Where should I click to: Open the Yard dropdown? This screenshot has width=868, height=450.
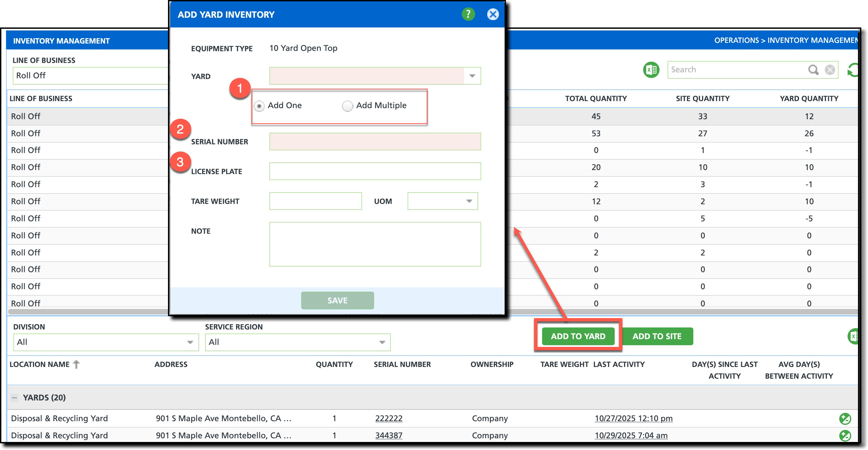click(x=472, y=76)
